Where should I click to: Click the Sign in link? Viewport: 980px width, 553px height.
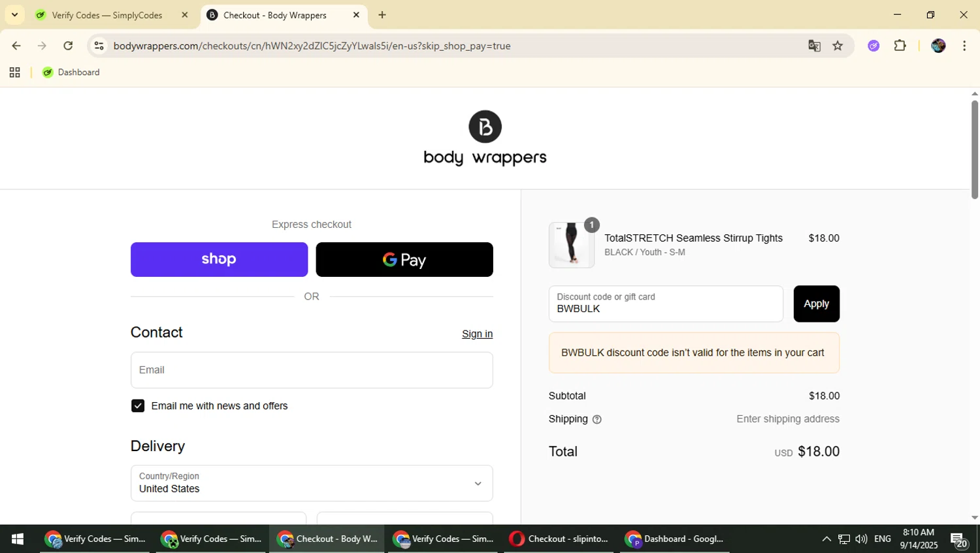click(477, 334)
